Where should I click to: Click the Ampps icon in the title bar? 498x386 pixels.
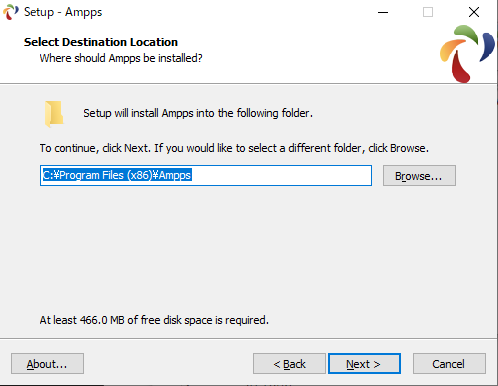click(x=11, y=12)
